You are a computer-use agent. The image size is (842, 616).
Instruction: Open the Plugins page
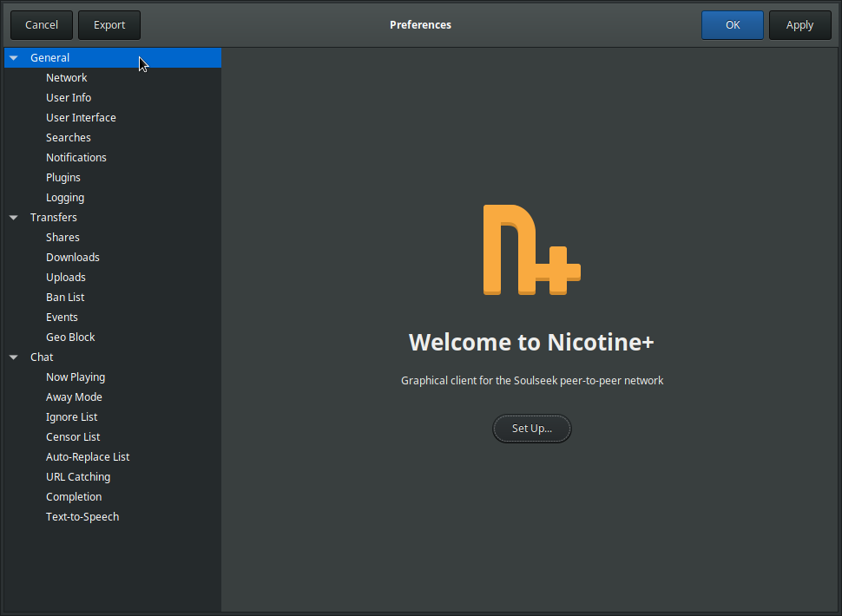(x=113, y=178)
